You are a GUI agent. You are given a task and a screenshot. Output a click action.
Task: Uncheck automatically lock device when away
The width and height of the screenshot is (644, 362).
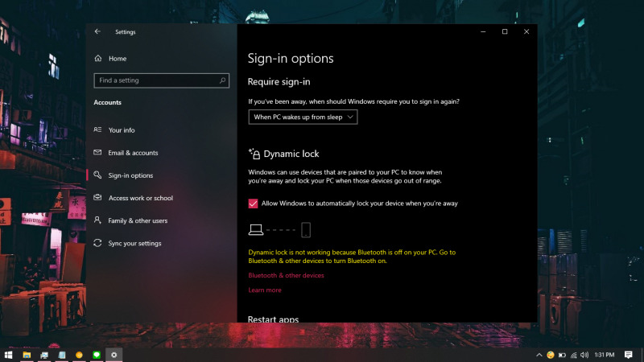[253, 204]
